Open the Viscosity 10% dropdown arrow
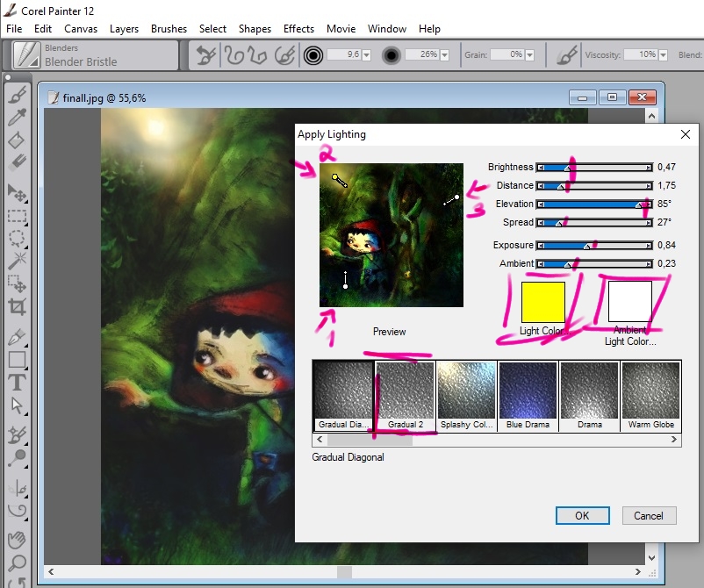 point(663,55)
